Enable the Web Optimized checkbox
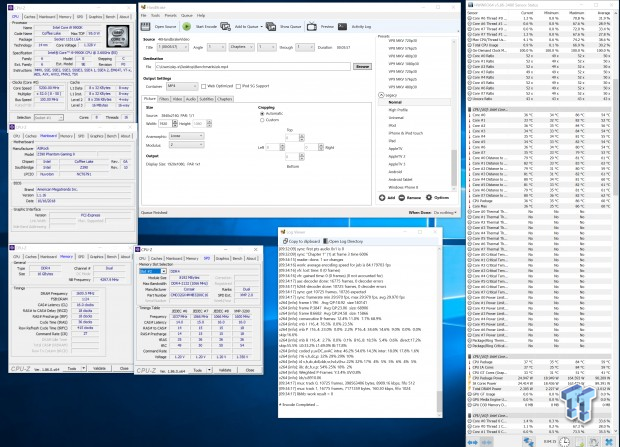The height and width of the screenshot is (447, 620). [203, 86]
